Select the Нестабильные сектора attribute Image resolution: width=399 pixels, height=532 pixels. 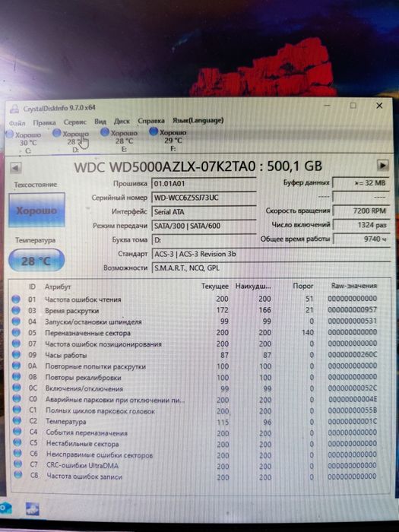click(x=82, y=443)
